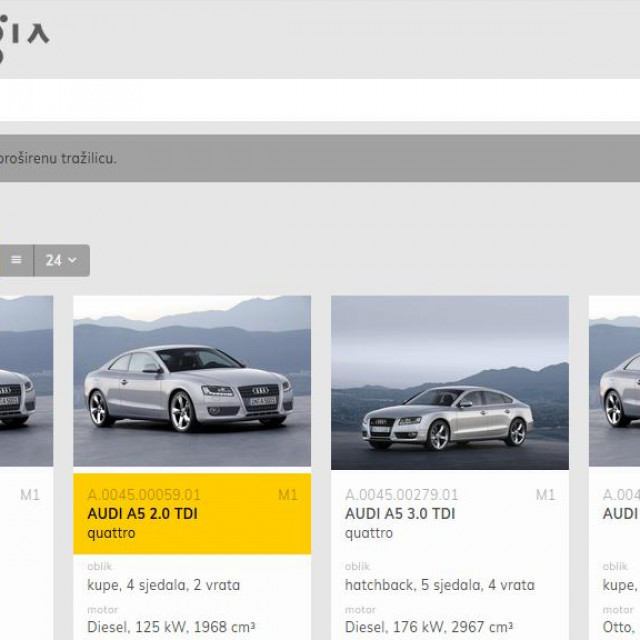Click the site logo in the header

(24, 38)
